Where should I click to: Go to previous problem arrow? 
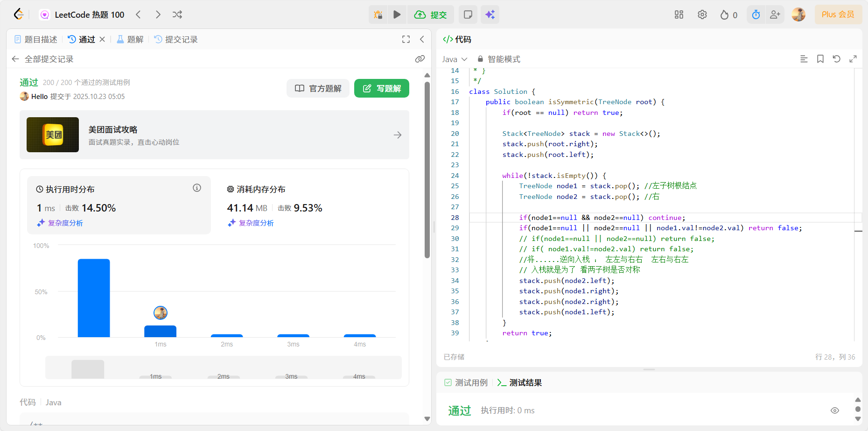click(138, 14)
